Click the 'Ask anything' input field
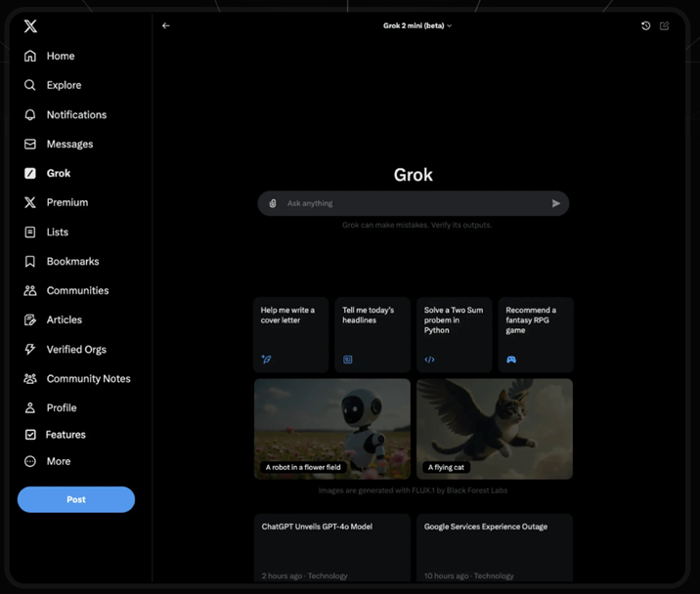Screen dimensions: 700x594 [411, 203]
